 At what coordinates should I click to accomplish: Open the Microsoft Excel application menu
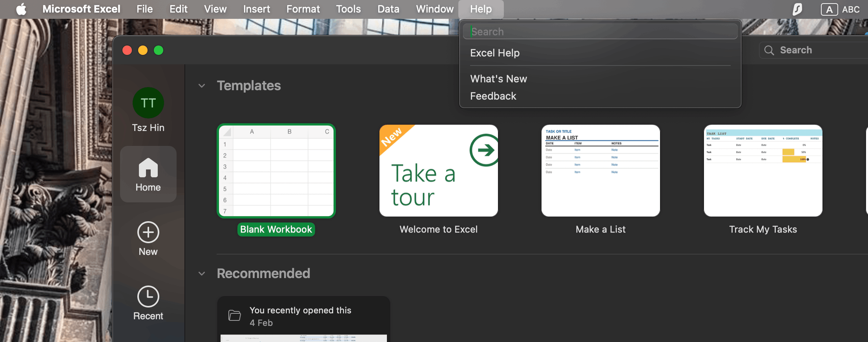point(81,9)
